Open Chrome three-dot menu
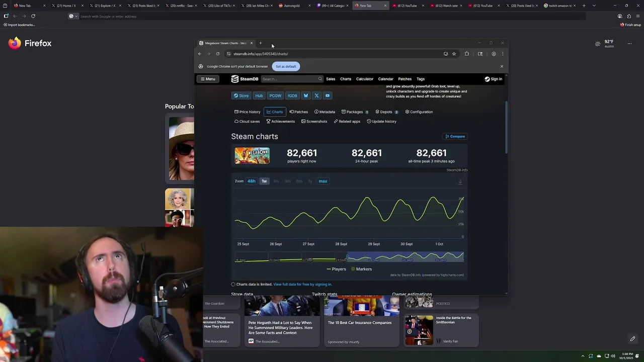 502,54
